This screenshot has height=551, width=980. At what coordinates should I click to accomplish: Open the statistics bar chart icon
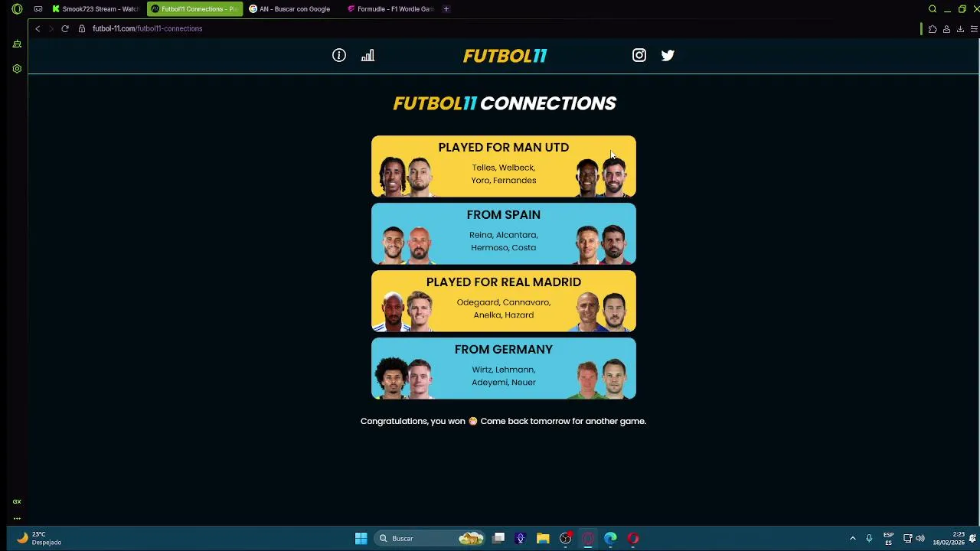(367, 55)
